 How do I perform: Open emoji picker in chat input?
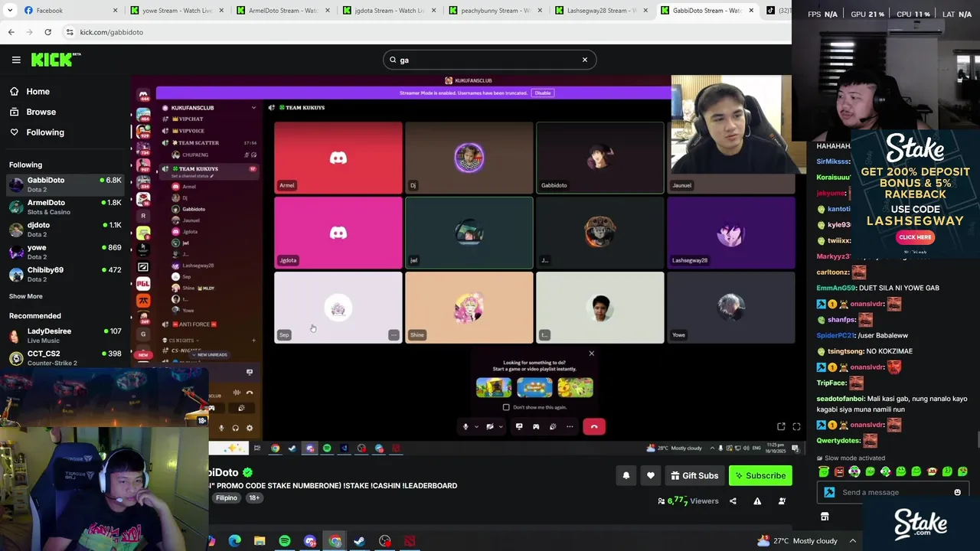[x=957, y=492]
